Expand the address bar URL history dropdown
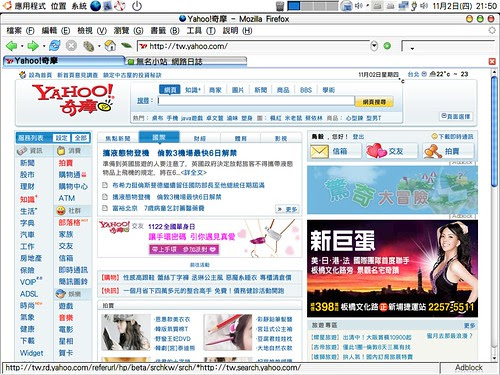Screen dimensions: 500x375 (x=374, y=46)
